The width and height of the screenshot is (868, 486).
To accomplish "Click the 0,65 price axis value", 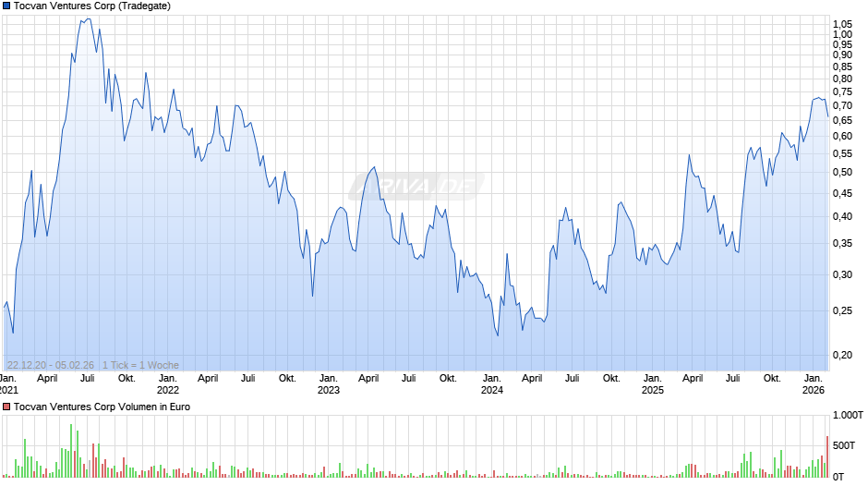I will pos(842,121).
